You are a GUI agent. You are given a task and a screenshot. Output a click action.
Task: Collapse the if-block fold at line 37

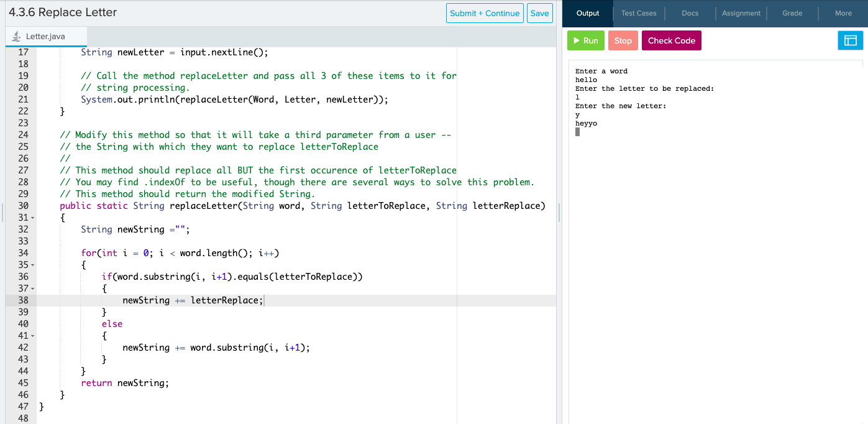click(x=32, y=288)
